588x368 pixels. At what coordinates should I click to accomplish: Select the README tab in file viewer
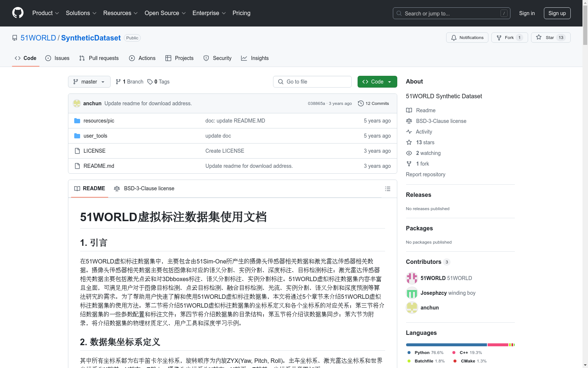pos(90,188)
